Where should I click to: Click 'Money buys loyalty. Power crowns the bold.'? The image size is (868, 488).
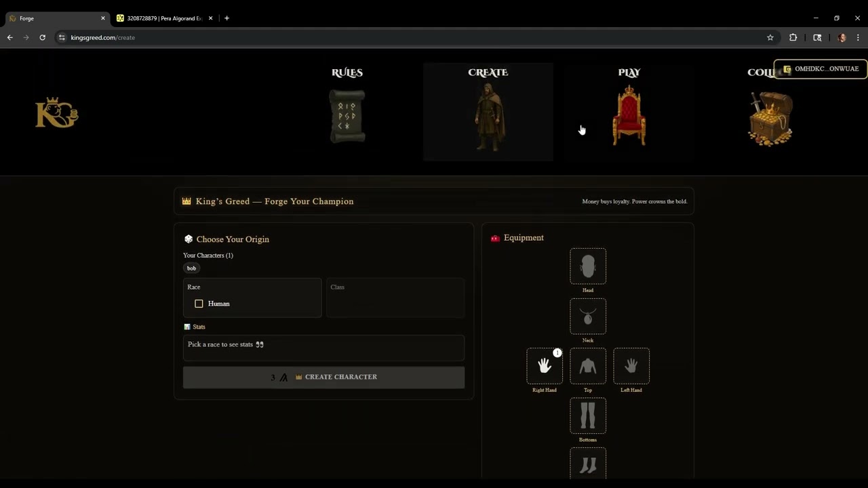635,201
